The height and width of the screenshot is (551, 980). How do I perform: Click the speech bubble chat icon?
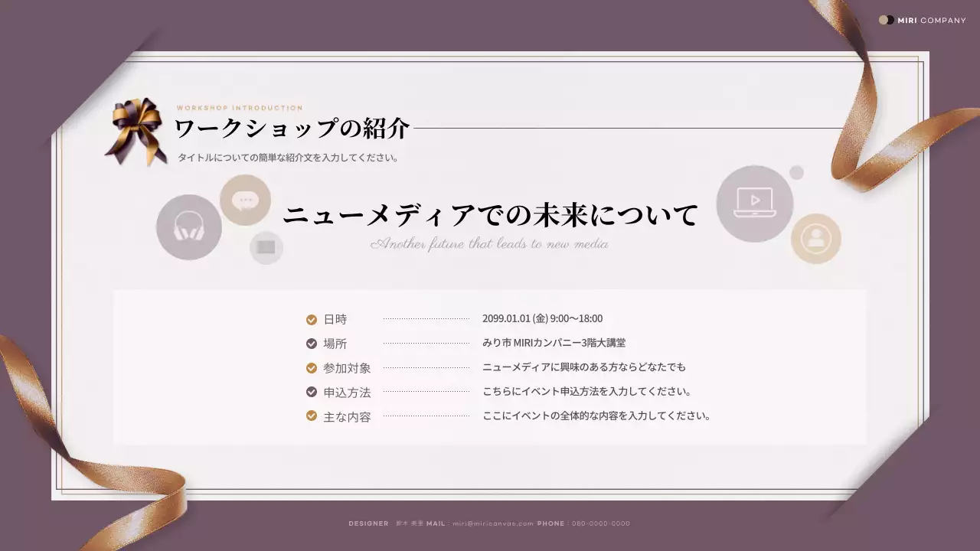pos(245,199)
